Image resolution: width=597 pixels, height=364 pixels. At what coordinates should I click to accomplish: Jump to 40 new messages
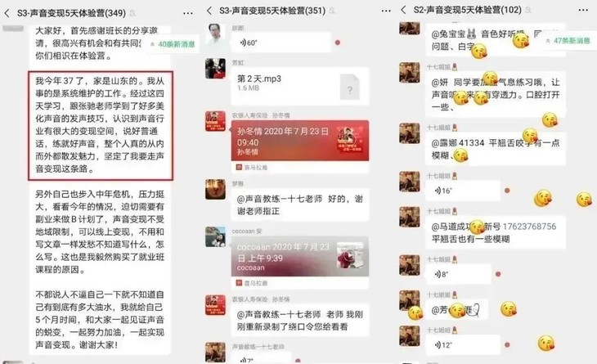point(173,44)
